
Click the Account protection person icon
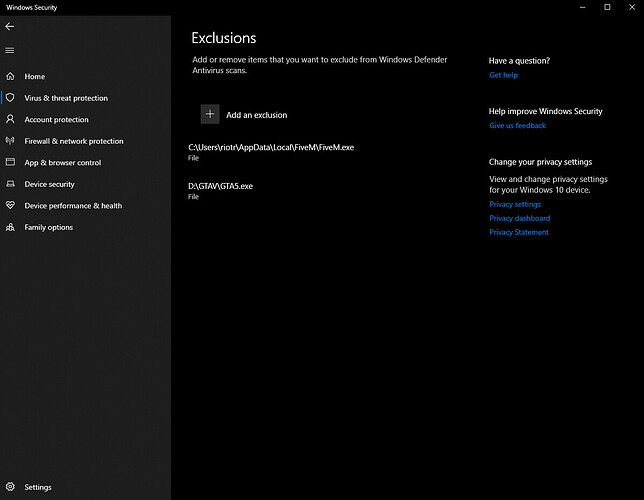pyautogui.click(x=10, y=120)
